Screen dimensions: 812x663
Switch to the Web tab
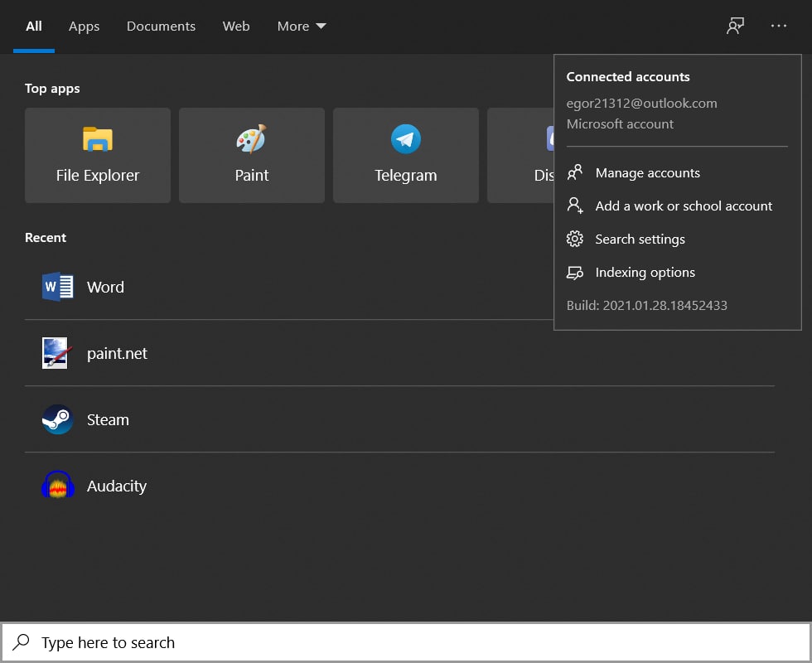(236, 27)
